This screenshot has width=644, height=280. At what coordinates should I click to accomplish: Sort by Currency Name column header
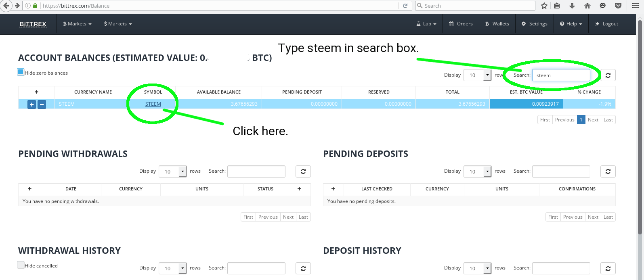pyautogui.click(x=93, y=92)
